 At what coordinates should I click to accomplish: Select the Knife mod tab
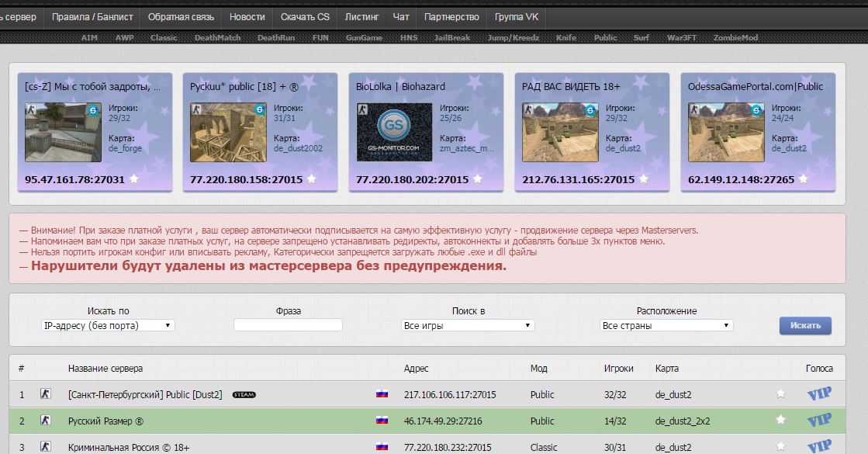click(566, 38)
